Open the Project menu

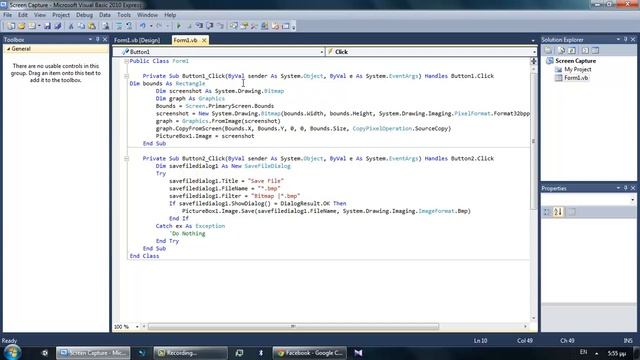(61, 15)
